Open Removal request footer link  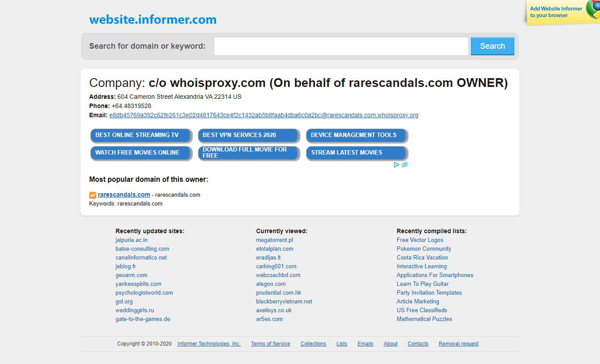pos(459,344)
